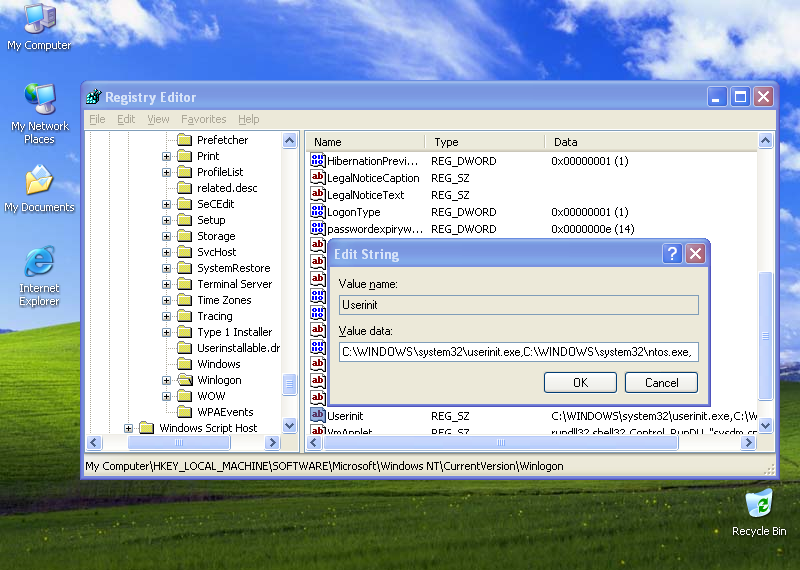Open the View menu
Viewport: 800px width, 570px height.
point(158,119)
